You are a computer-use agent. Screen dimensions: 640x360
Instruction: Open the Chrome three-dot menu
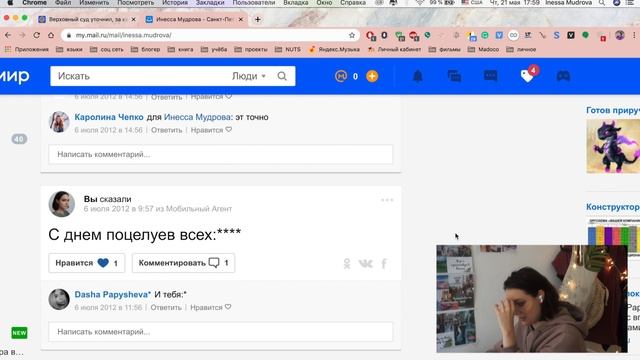(x=634, y=35)
